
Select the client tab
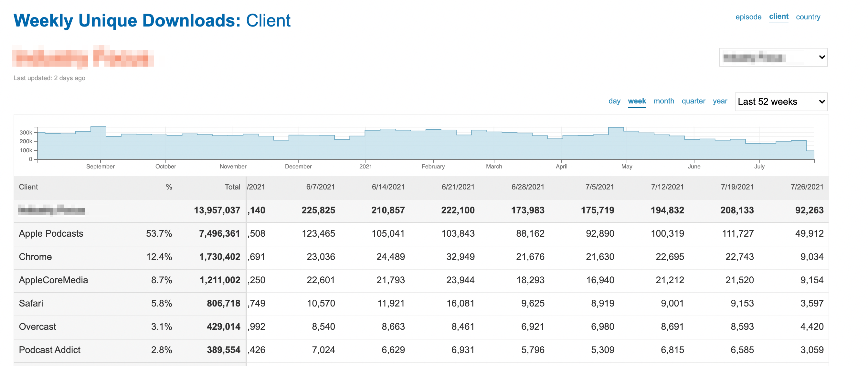click(x=778, y=16)
